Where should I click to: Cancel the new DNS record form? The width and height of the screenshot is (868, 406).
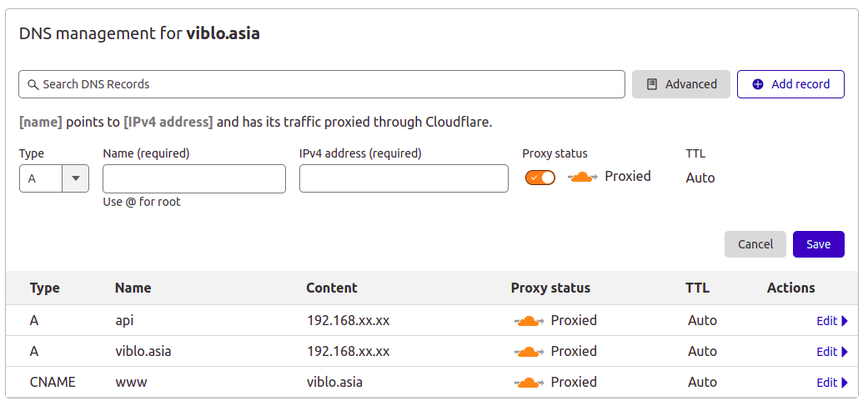pos(755,244)
